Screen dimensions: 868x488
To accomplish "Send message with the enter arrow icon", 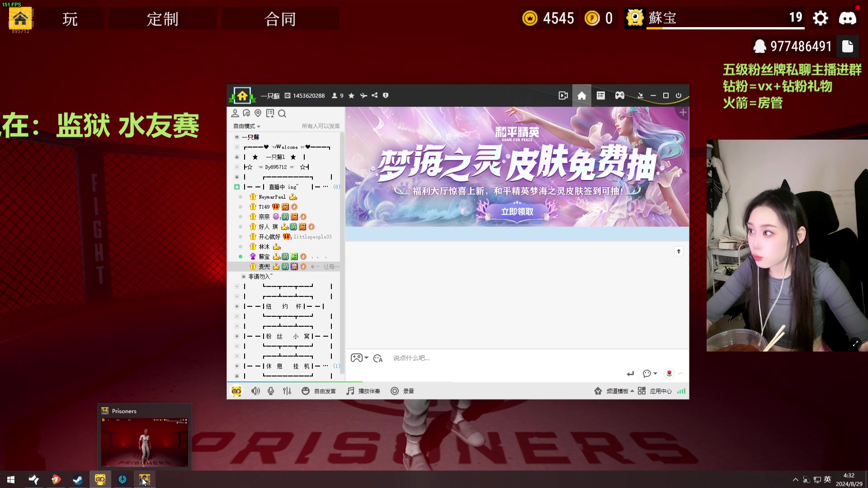I will (630, 374).
